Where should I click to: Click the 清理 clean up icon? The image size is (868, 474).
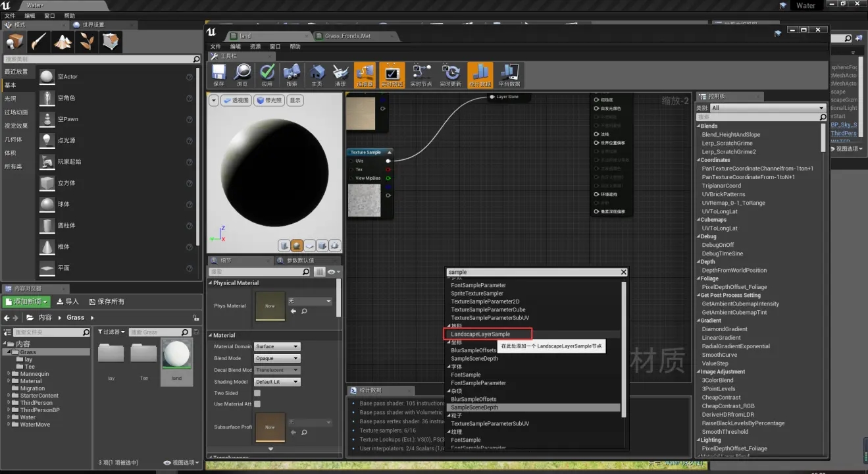[340, 72]
